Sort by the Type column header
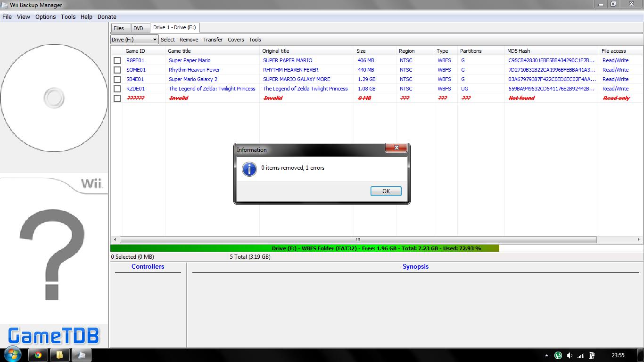 click(x=446, y=51)
